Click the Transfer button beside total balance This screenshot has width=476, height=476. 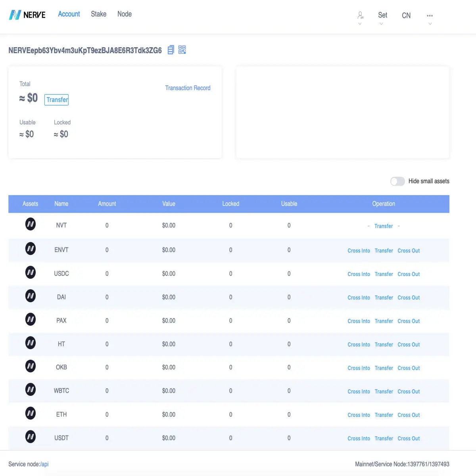pos(57,100)
